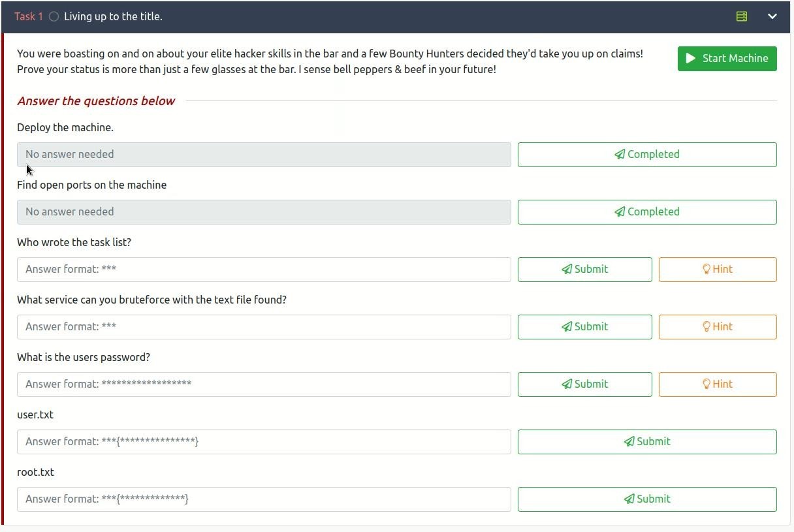
Task: Click lightbulb icon on bruteforce service Hint
Action: 706,327
